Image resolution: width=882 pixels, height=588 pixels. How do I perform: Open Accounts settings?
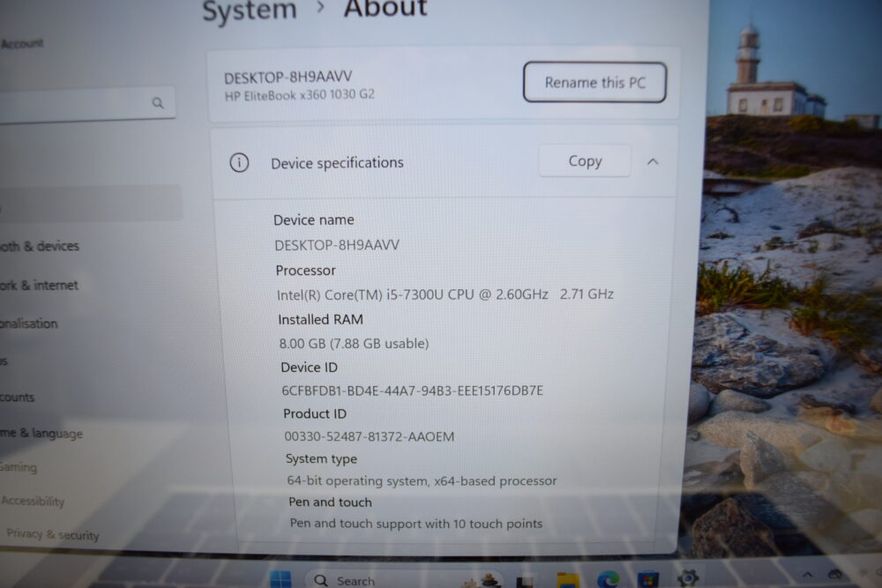pos(18,397)
